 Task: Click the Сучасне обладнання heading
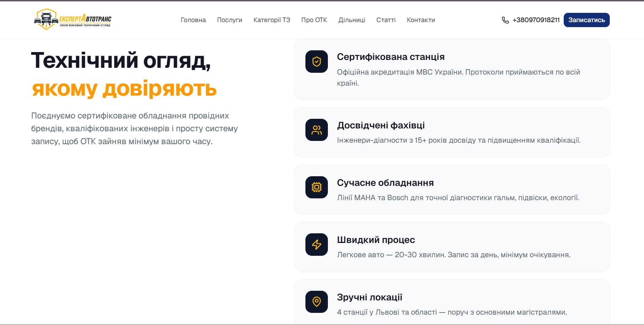[385, 183]
